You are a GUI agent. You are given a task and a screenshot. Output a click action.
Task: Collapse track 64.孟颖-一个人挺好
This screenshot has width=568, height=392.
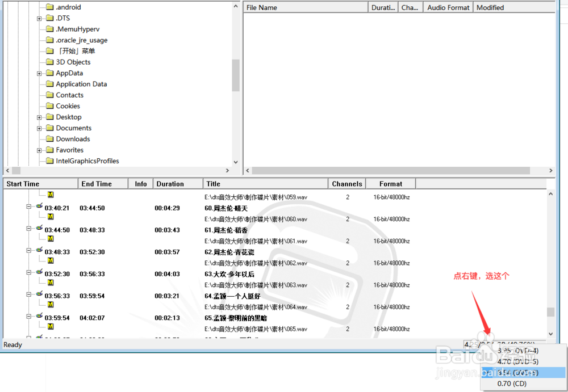pos(28,294)
